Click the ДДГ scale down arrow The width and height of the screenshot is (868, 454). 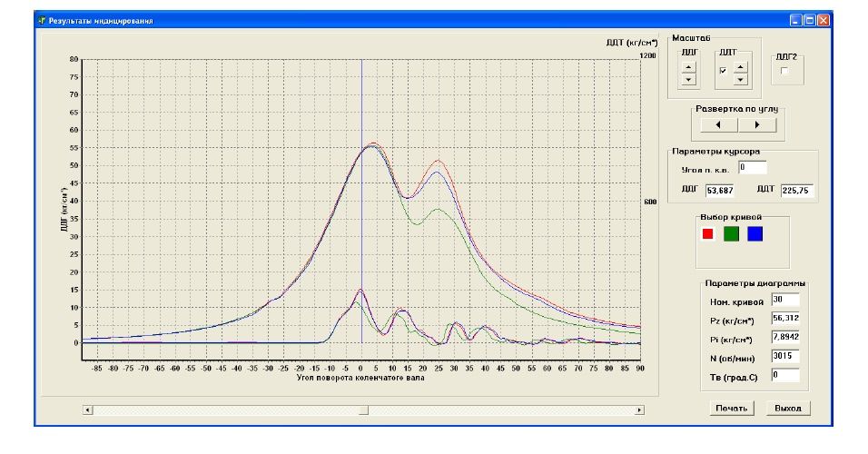click(688, 80)
